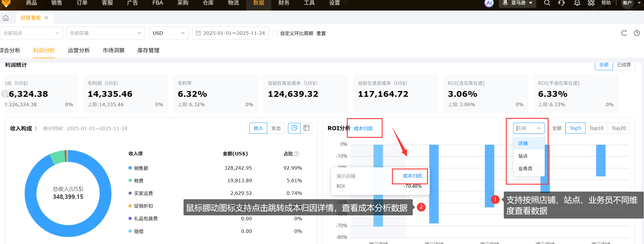
Task: Open the 全部站点 dropdown
Action: [x=32, y=33]
